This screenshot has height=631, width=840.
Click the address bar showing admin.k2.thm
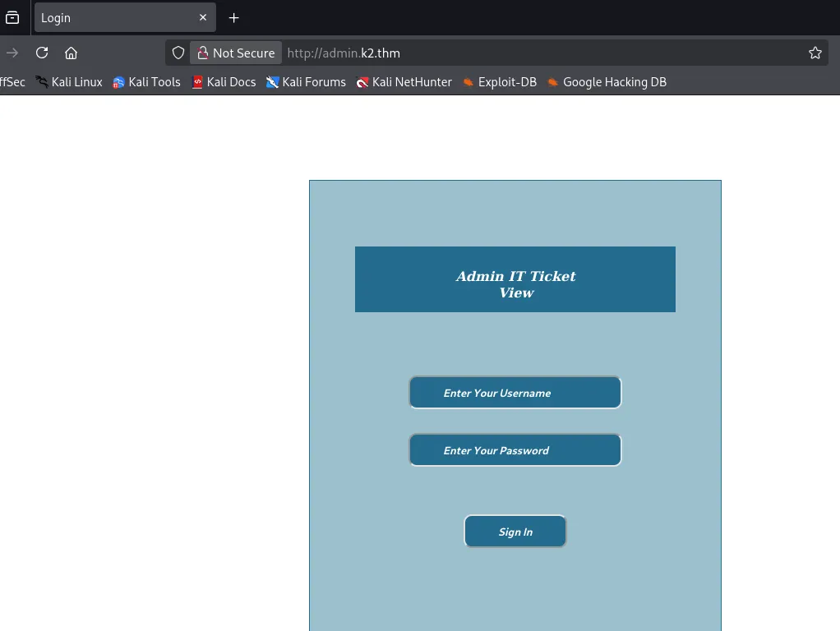coord(534,53)
